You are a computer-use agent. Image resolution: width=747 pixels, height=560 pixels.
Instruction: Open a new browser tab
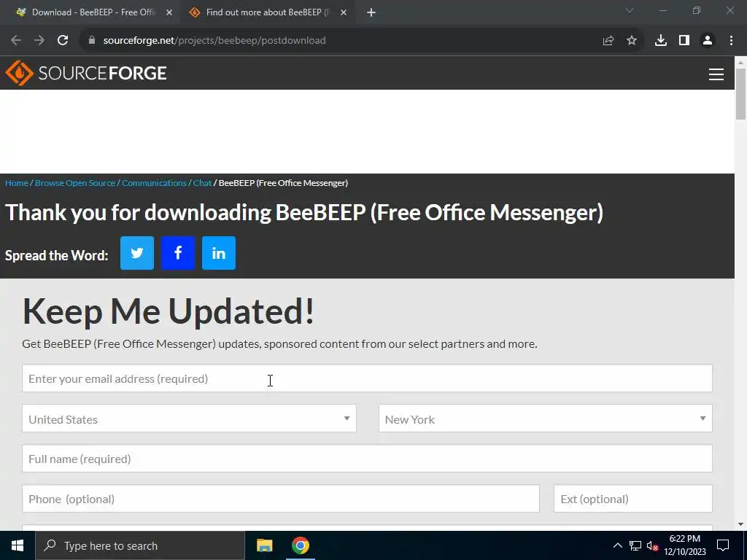[x=371, y=13]
